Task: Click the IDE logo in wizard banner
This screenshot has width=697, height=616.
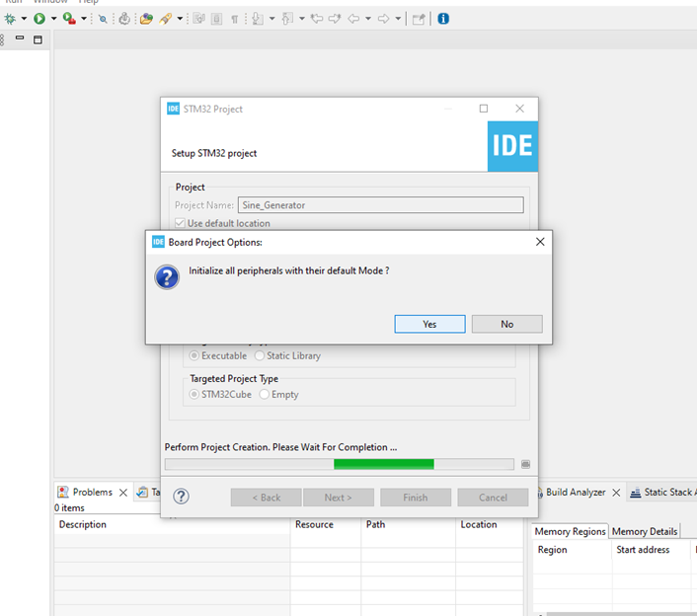Action: tap(512, 146)
